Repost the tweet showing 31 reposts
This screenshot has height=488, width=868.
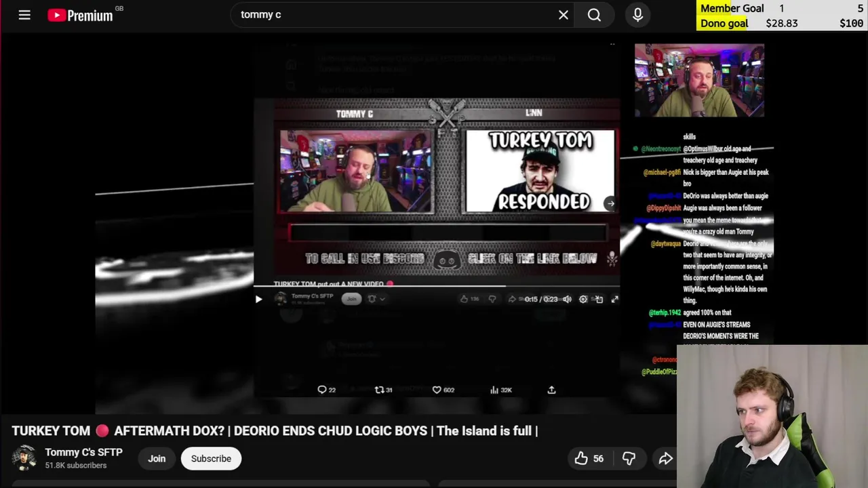tap(383, 390)
